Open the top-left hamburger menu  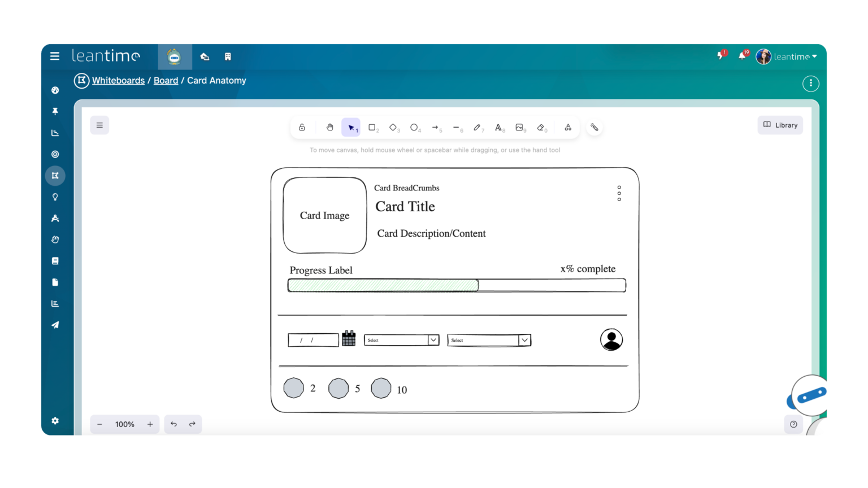point(55,56)
